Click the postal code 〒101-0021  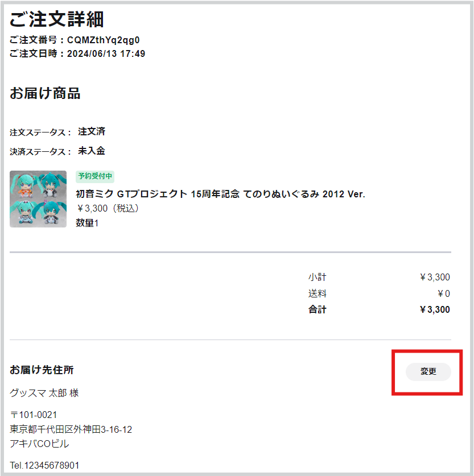(34, 415)
